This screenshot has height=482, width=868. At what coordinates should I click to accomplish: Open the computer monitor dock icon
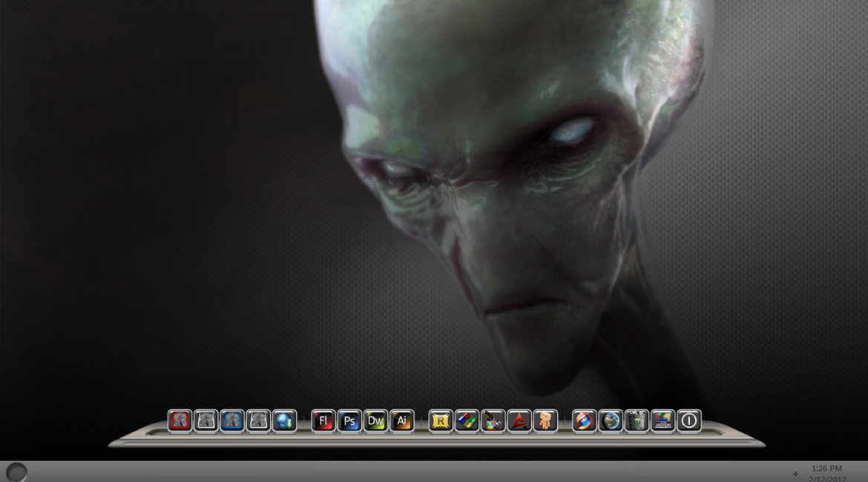pos(663,421)
